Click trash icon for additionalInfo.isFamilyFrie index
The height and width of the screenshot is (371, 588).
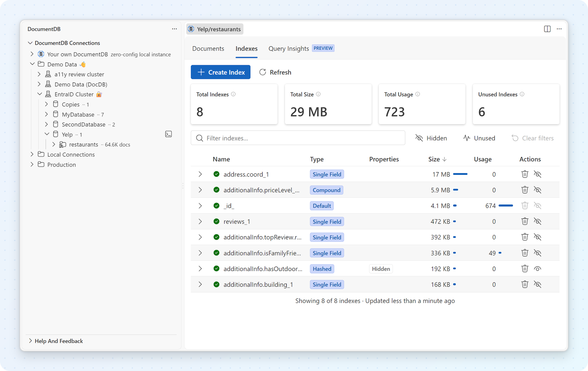525,253
